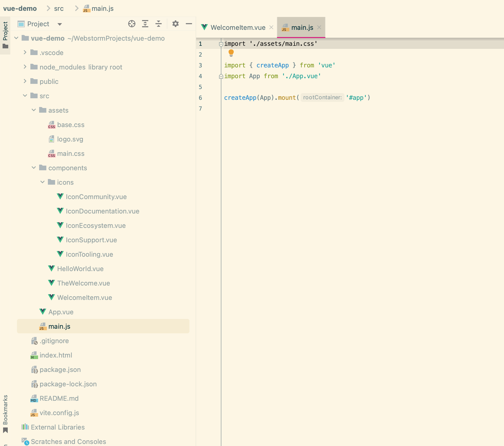Toggle the Bookmarks tool window side tab
Screen dimensions: 504x446
(x=5, y=414)
